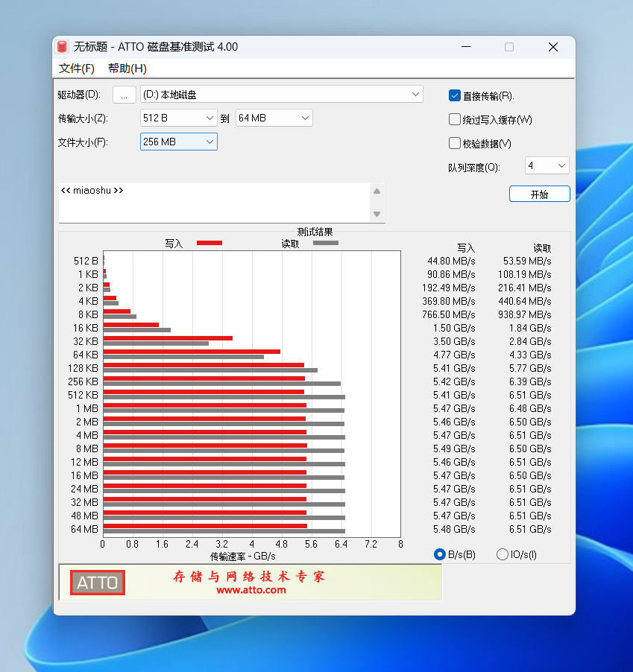Click the 128 KB read value 5.77 GB/s
Screen dimensions: 633x672
[x=530, y=368]
